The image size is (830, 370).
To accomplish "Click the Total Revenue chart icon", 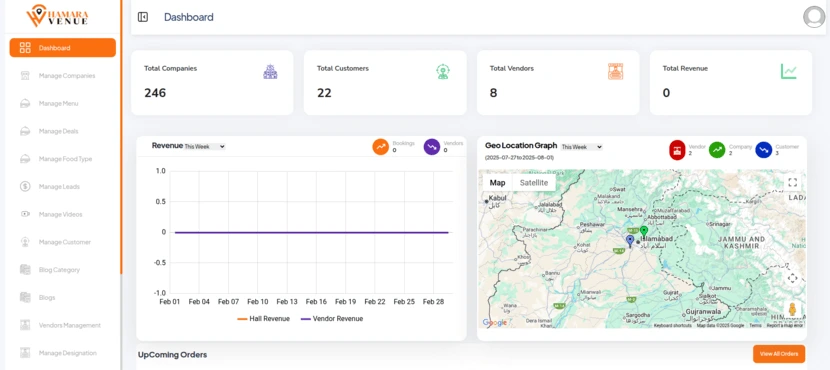I will click(789, 71).
